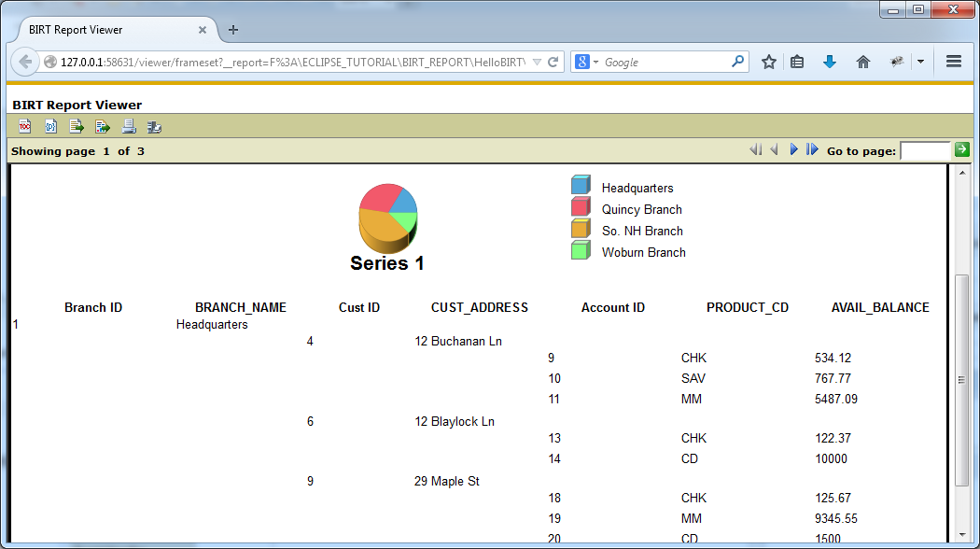The width and height of the screenshot is (980, 549).
Task: Go to the first report page
Action: coord(756,149)
